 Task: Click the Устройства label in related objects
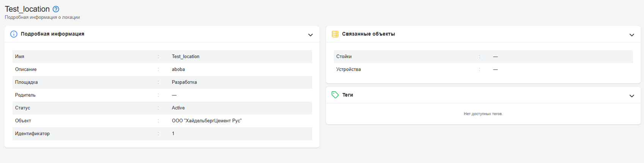point(348,69)
